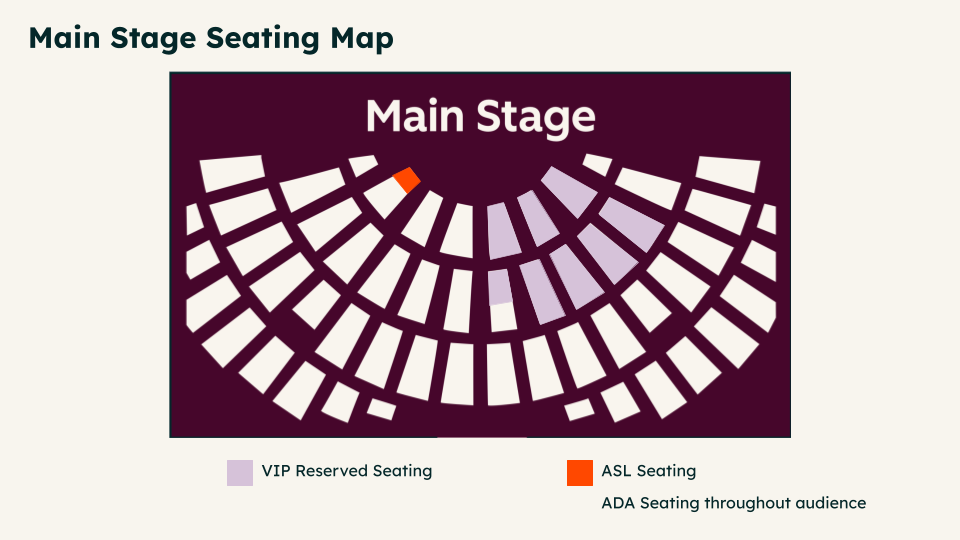Click the light entrance strip at map bottom
The width and height of the screenshot is (960, 540).
(x=482, y=437)
